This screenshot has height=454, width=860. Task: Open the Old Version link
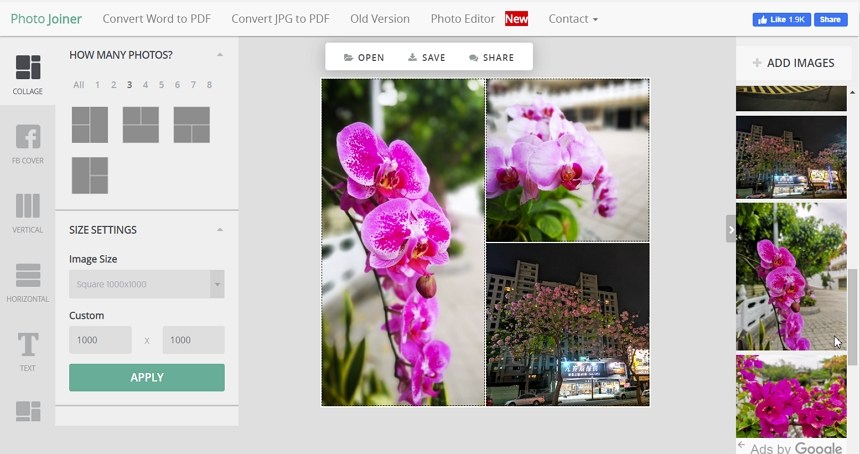click(380, 19)
